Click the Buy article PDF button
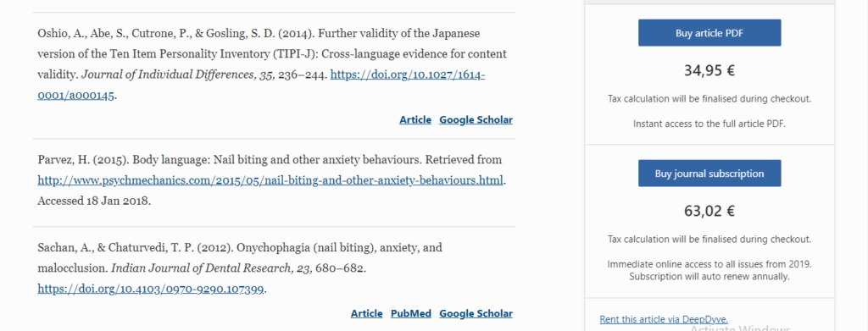 [x=709, y=33]
